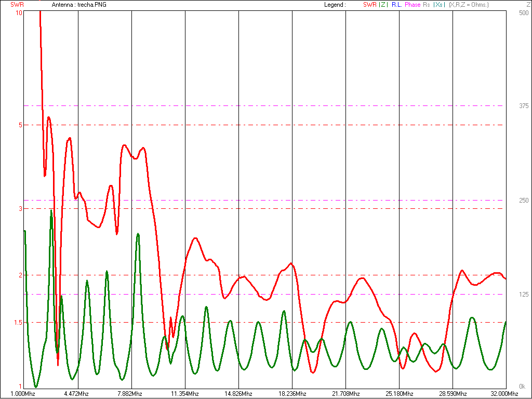The width and height of the screenshot is (532, 399).
Task: Click the (X,R,Z = Ohms.) note
Action: (x=469, y=5)
